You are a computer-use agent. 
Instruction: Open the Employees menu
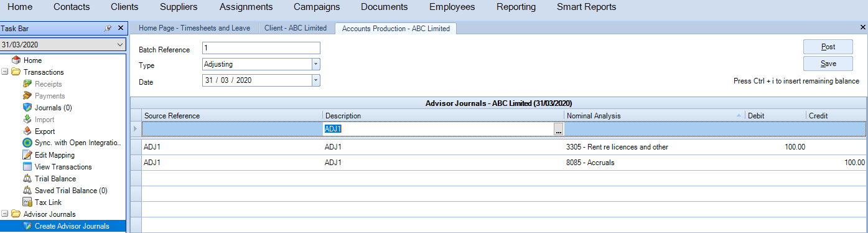point(452,7)
